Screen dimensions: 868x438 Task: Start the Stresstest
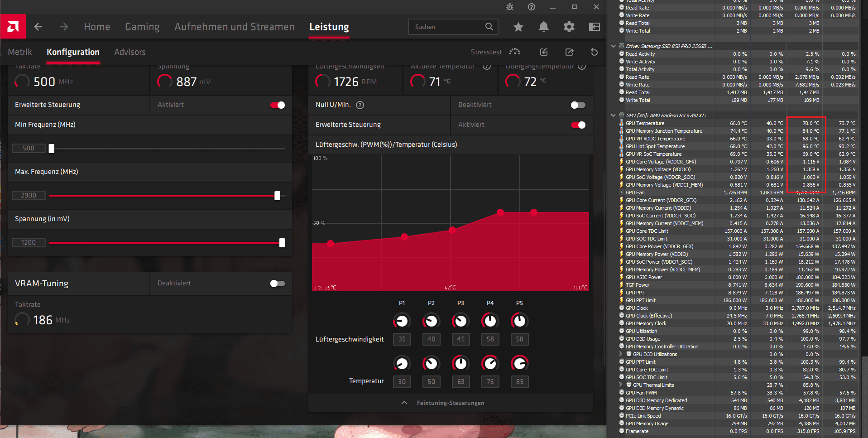[x=495, y=52]
